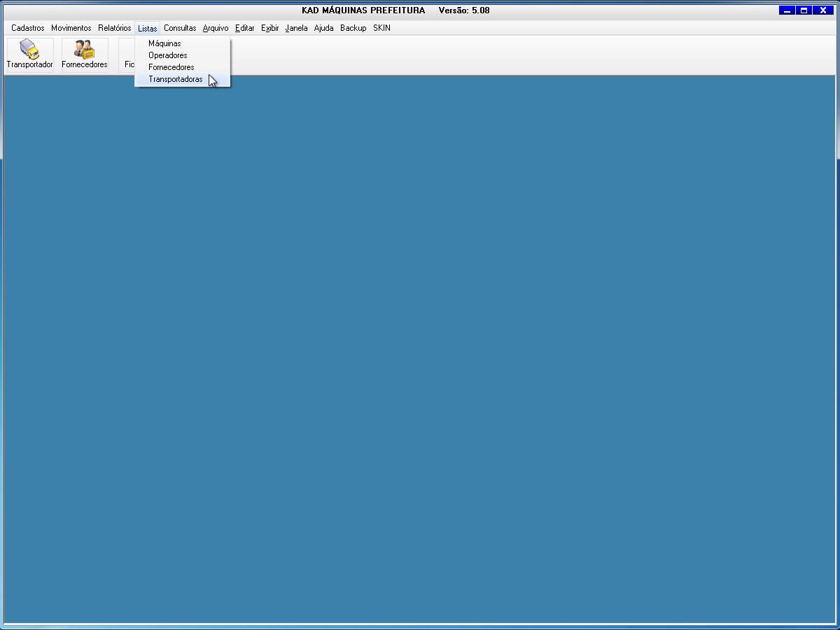Open the Movimentos menu
Image resolution: width=840 pixels, height=630 pixels.
pos(71,28)
